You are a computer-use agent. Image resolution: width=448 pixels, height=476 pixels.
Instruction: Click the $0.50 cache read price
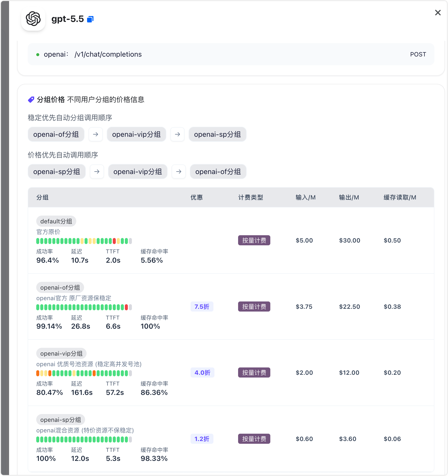click(x=392, y=241)
